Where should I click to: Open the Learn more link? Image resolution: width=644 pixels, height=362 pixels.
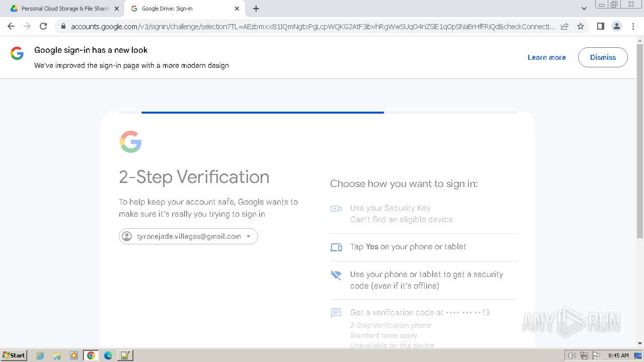pyautogui.click(x=546, y=57)
